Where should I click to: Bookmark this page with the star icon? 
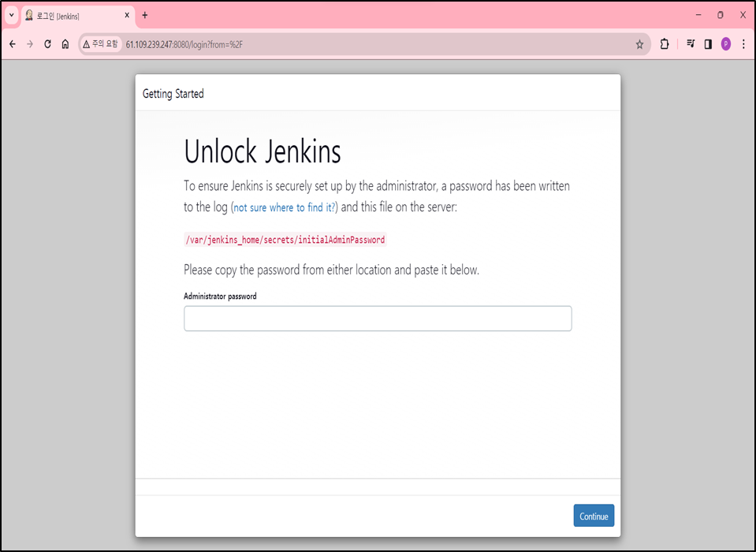(639, 44)
